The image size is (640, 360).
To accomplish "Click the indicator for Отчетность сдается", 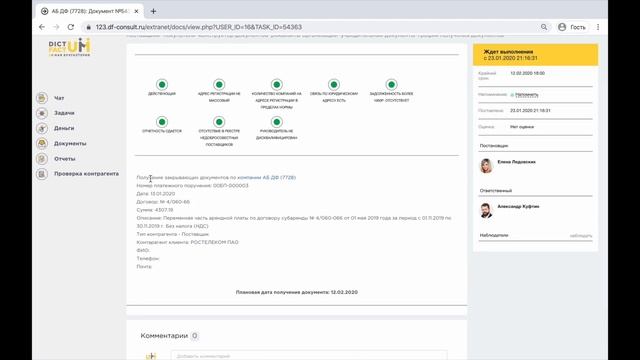I will pyautogui.click(x=162, y=122).
